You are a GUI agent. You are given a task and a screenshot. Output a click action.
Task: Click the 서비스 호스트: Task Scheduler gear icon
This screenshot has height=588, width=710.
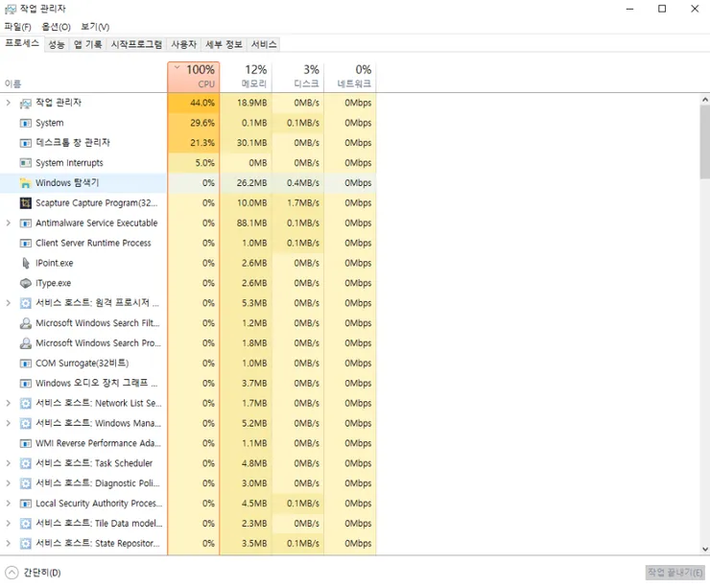[25, 463]
